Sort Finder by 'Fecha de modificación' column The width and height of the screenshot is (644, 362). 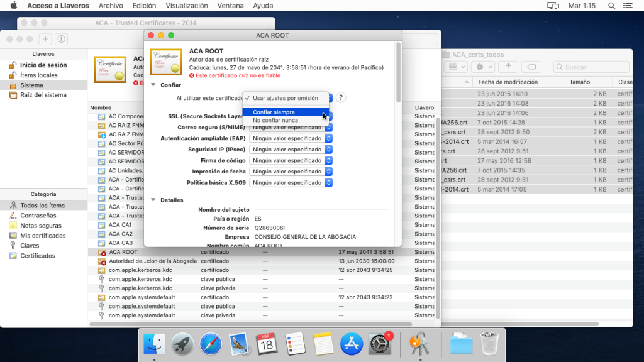508,82
